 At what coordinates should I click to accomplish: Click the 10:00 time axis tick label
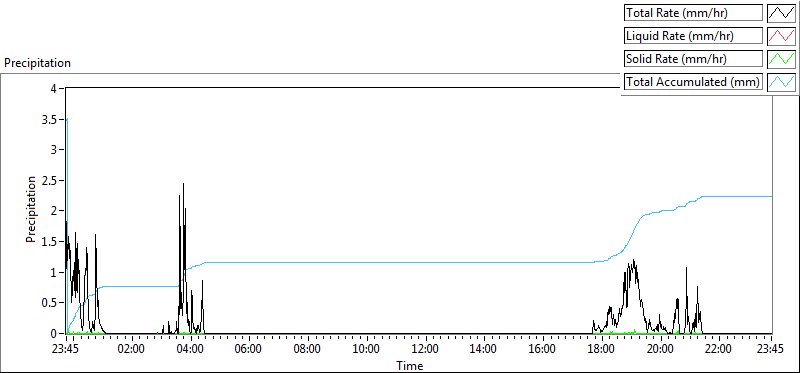coord(367,350)
